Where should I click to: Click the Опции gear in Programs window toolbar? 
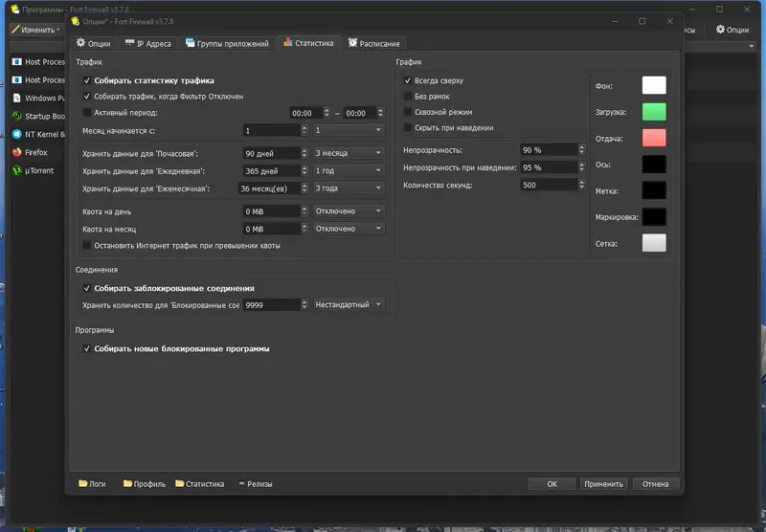click(721, 30)
